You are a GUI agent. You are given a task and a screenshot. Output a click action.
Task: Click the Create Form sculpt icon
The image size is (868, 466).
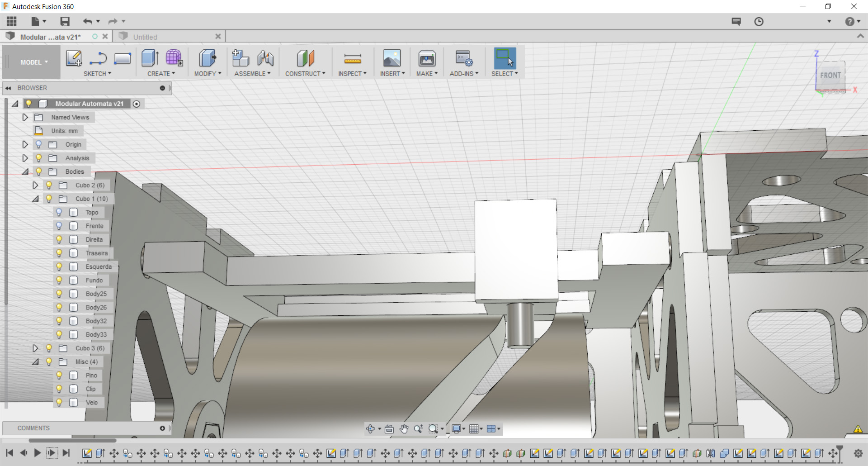[174, 58]
